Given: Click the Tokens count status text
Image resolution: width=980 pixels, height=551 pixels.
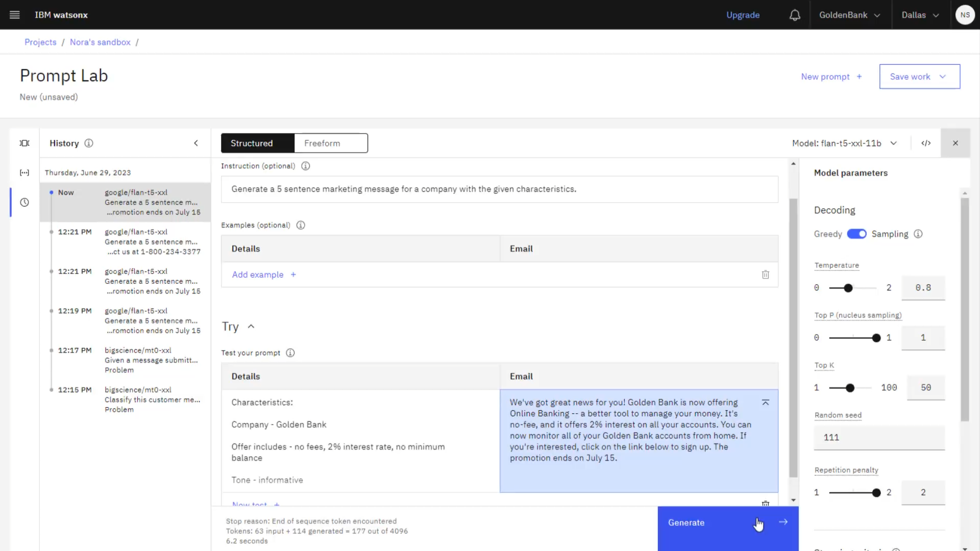Looking at the screenshot, I should 317,531.
